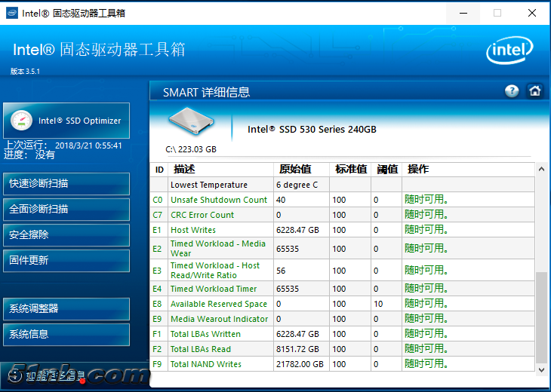Close the Intel SSD toolbox window
The height and width of the screenshot is (392, 551).
pos(533,13)
